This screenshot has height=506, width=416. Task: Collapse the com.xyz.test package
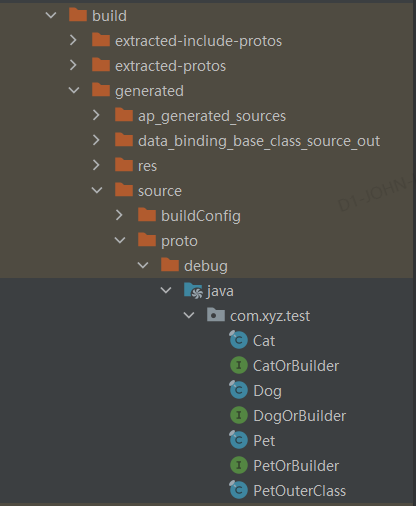point(189,315)
